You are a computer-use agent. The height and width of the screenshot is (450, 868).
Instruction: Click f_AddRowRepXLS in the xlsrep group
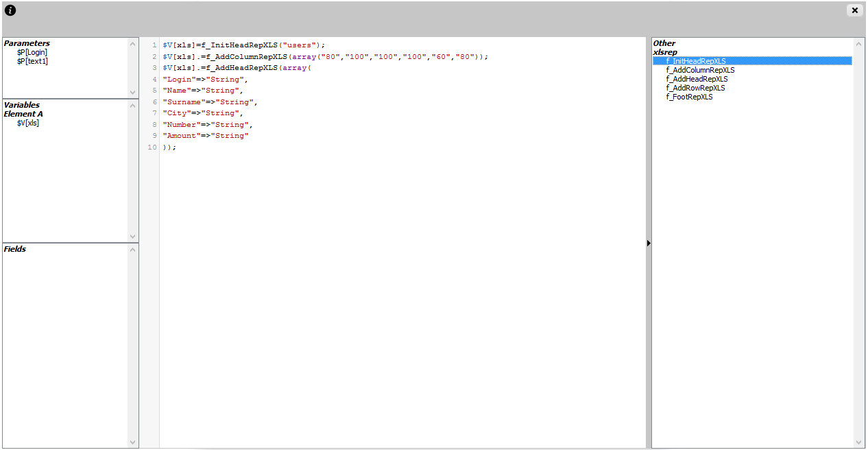pos(695,88)
